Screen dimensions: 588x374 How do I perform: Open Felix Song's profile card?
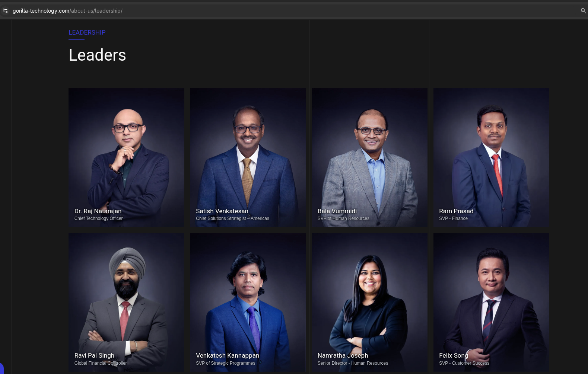(491, 302)
